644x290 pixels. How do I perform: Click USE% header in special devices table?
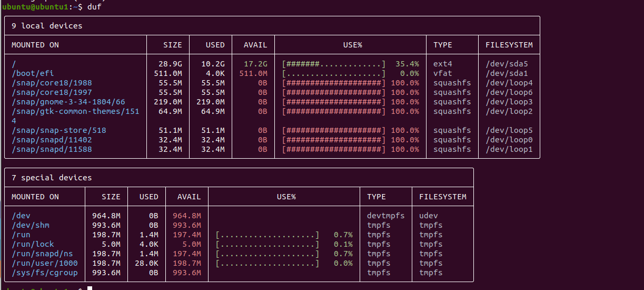(x=286, y=197)
